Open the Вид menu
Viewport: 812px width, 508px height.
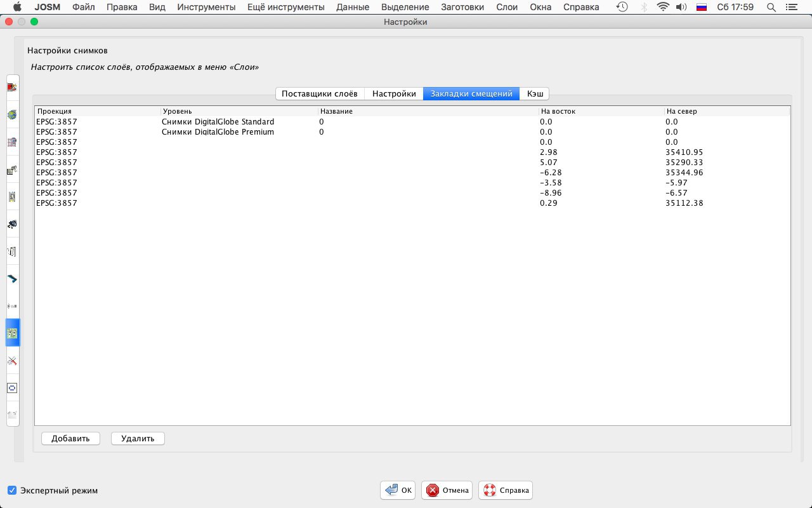(x=157, y=7)
